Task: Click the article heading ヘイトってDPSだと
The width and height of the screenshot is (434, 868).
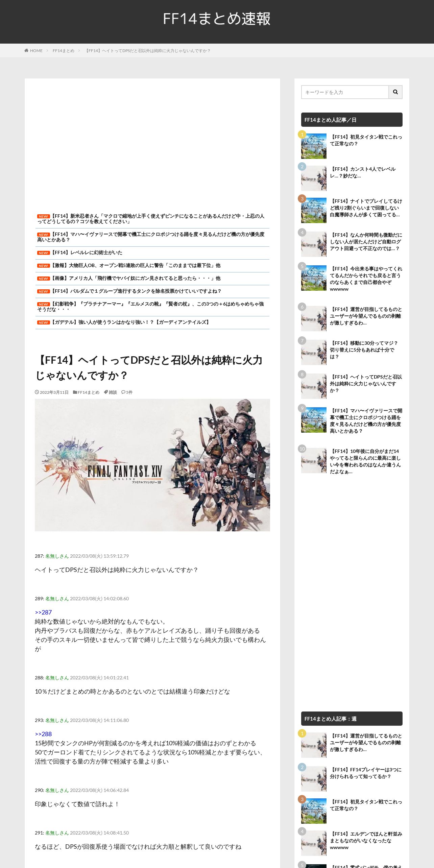Action: pos(149,368)
